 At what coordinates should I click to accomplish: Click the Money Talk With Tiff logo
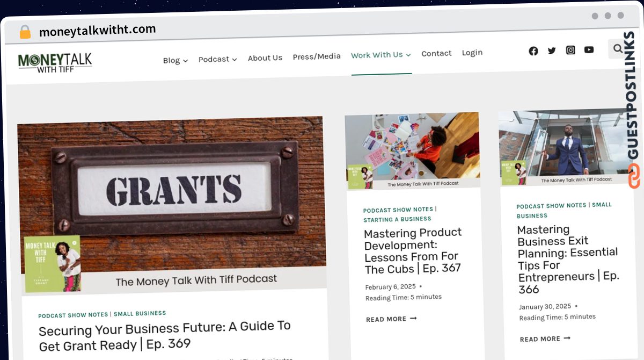click(55, 62)
